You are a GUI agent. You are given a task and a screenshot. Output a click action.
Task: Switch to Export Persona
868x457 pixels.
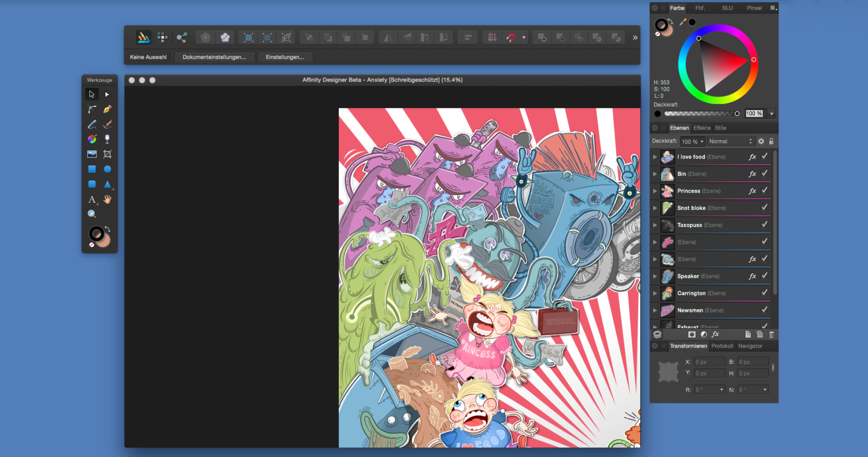tap(182, 37)
